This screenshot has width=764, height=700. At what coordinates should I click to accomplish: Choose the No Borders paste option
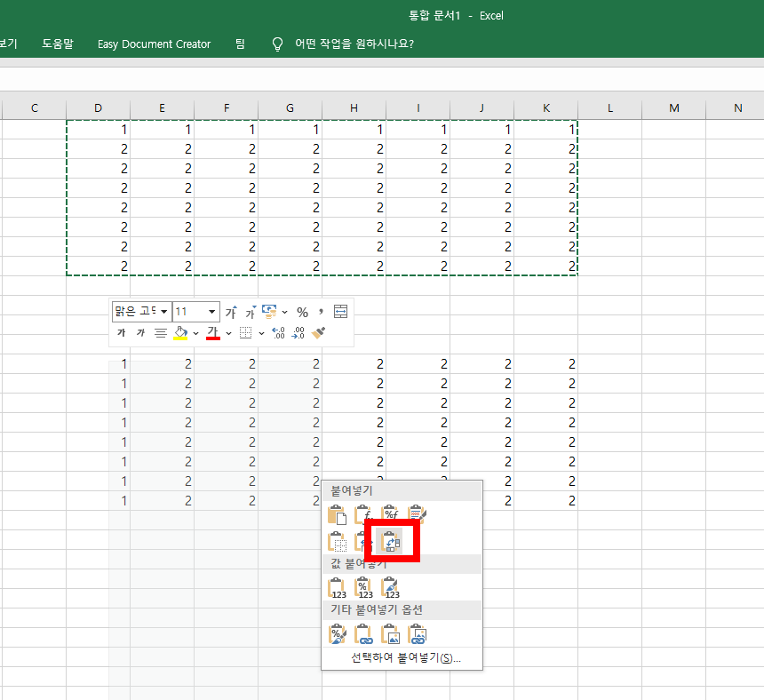click(x=338, y=542)
